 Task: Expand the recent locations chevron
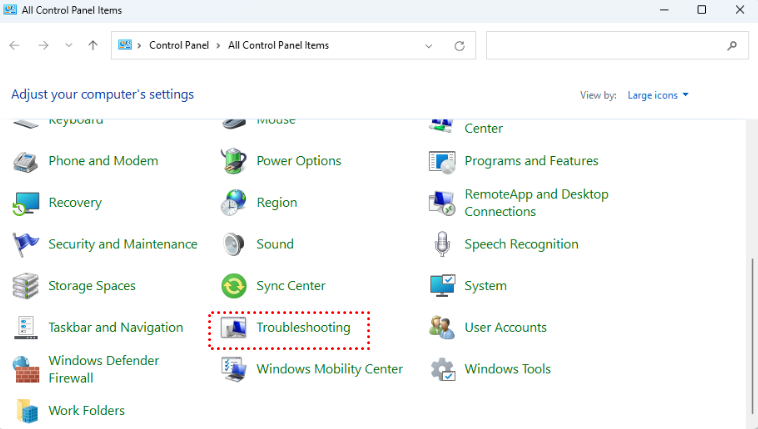pos(68,46)
